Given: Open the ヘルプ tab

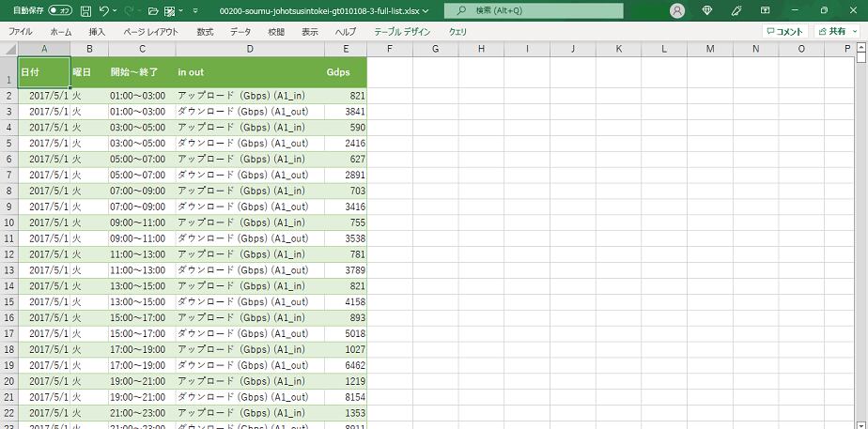Looking at the screenshot, I should tap(346, 32).
